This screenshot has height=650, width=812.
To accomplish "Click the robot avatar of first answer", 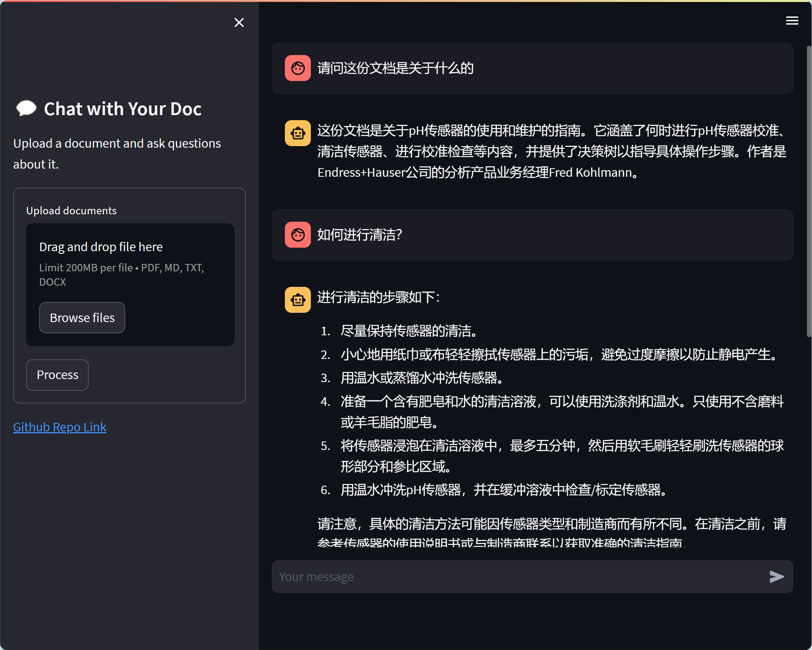I will point(298,133).
